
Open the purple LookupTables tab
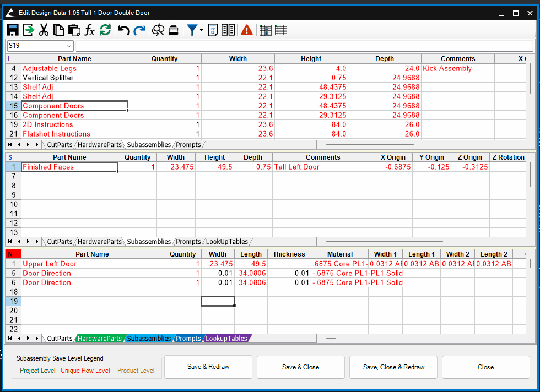point(226,339)
